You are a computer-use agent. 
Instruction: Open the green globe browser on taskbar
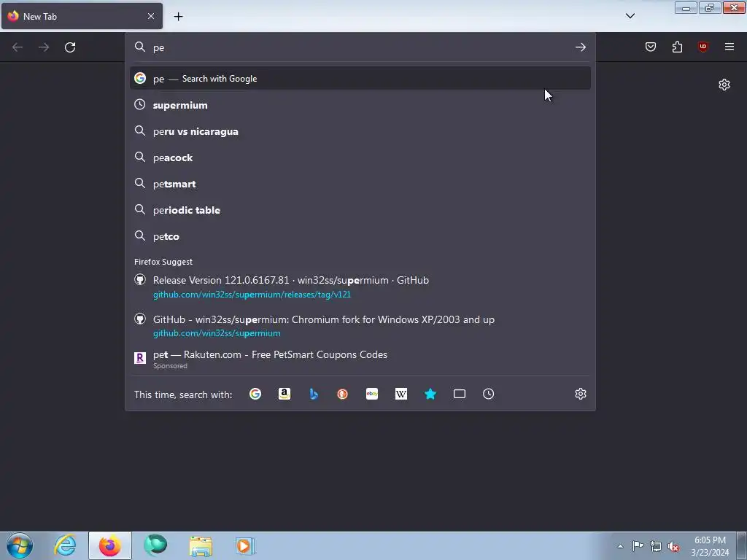tap(156, 545)
